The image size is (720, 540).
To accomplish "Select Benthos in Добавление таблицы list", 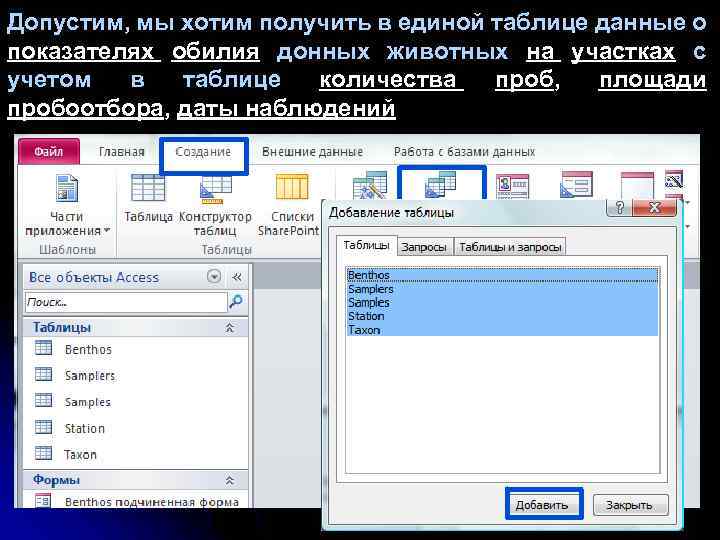I will point(502,275).
